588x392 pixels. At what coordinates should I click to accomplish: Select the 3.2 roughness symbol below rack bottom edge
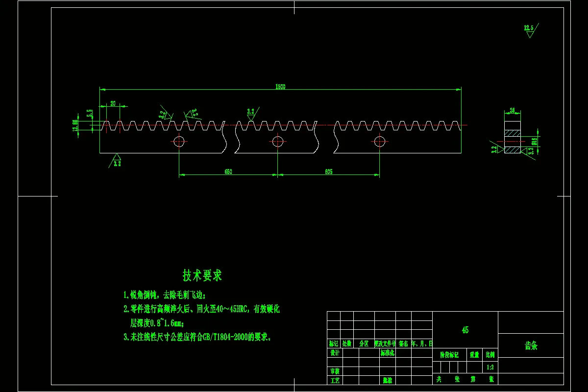click(116, 161)
